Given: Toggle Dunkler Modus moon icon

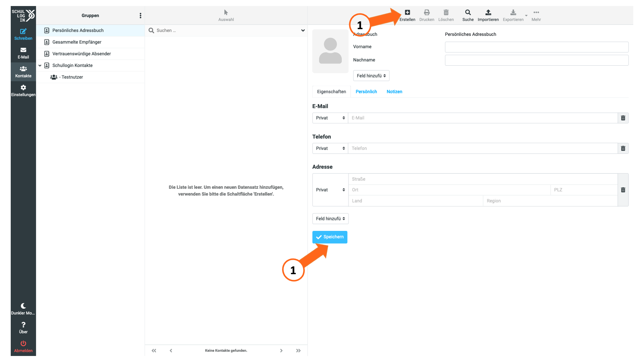Looking at the screenshot, I should (x=23, y=309).
